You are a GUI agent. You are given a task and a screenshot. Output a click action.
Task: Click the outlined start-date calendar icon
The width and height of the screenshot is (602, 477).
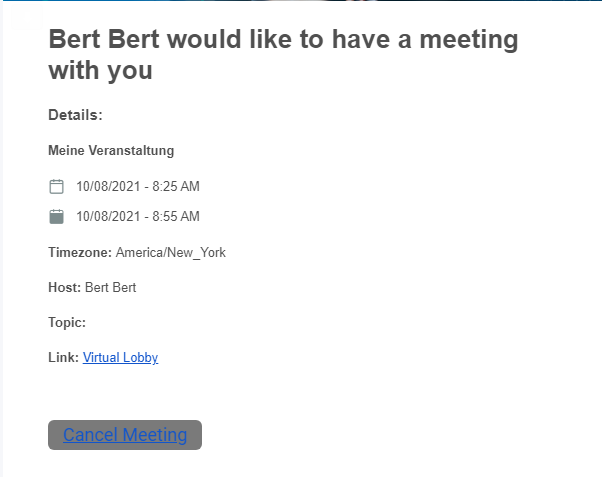pyautogui.click(x=56, y=186)
